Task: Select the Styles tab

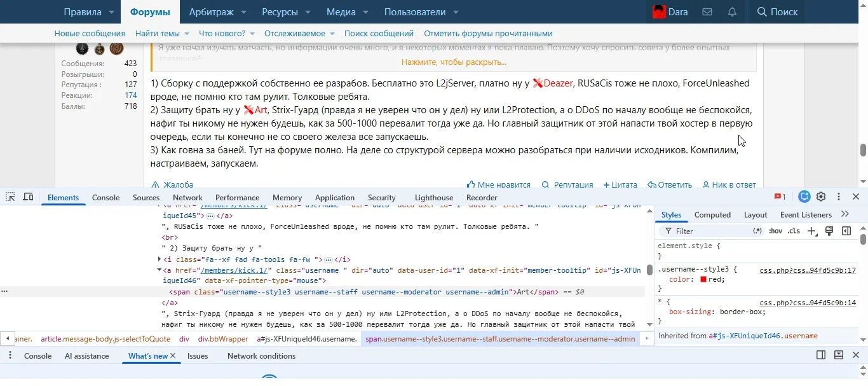Action: click(671, 215)
